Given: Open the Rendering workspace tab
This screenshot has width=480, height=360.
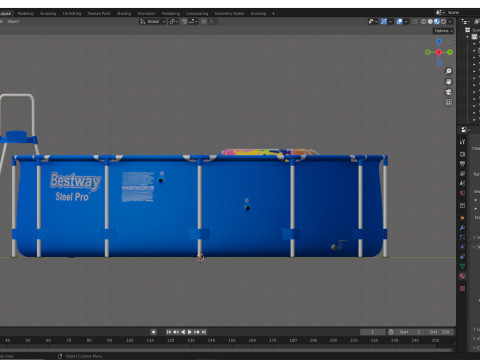Looking at the screenshot, I should (x=171, y=13).
